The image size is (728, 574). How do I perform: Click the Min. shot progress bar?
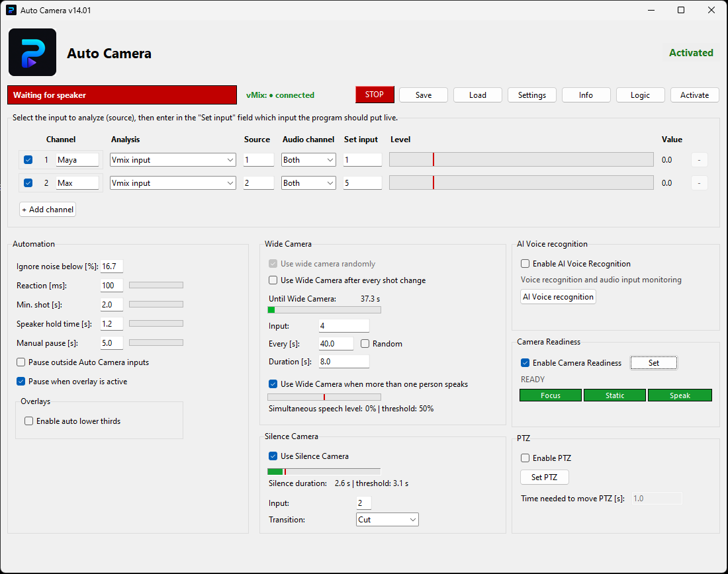coord(156,304)
